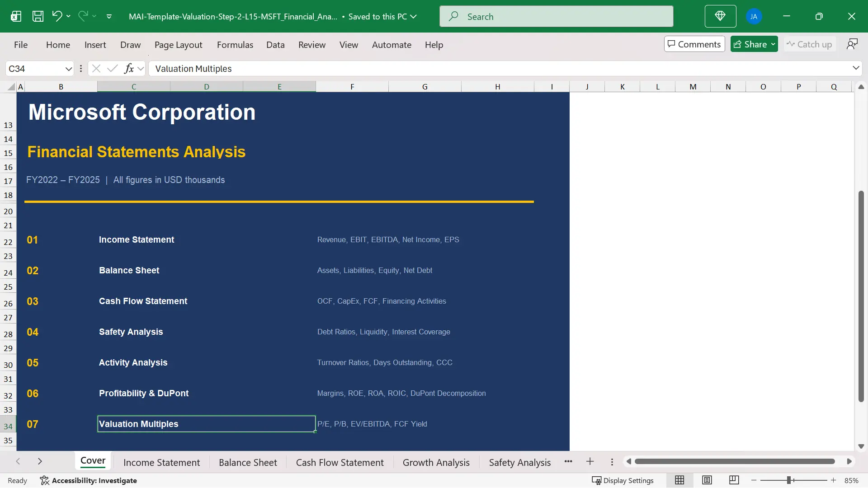Click the horizontal scroll right arrow
868x488 pixels.
(x=849, y=461)
